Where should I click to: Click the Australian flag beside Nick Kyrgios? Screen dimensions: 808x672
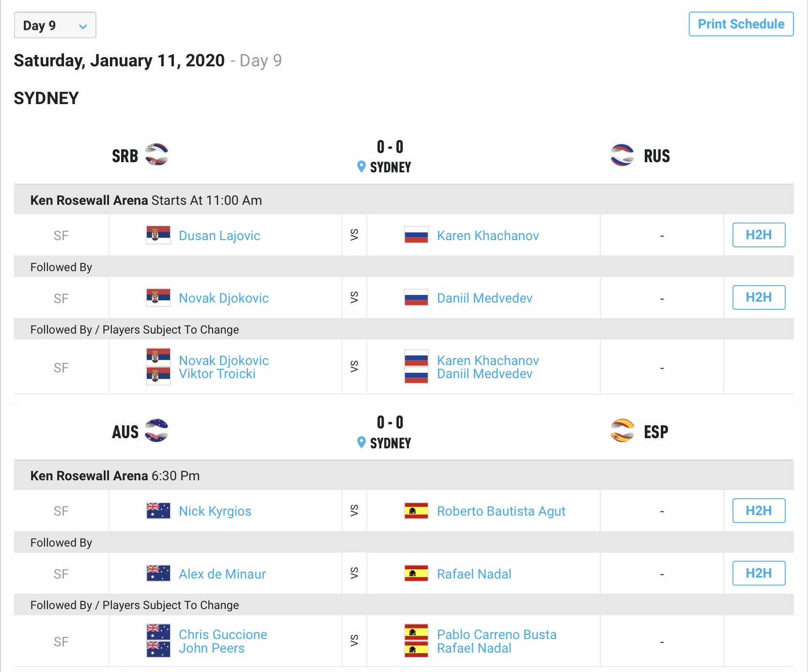[x=158, y=511]
